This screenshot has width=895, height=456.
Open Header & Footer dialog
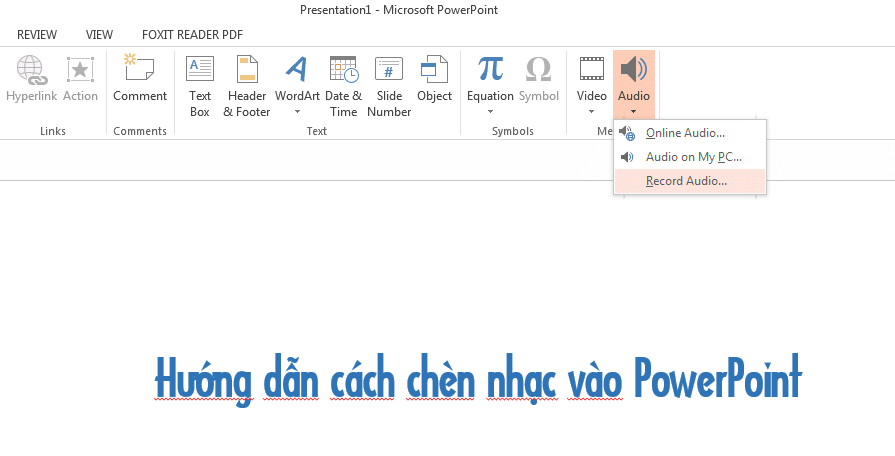point(247,86)
